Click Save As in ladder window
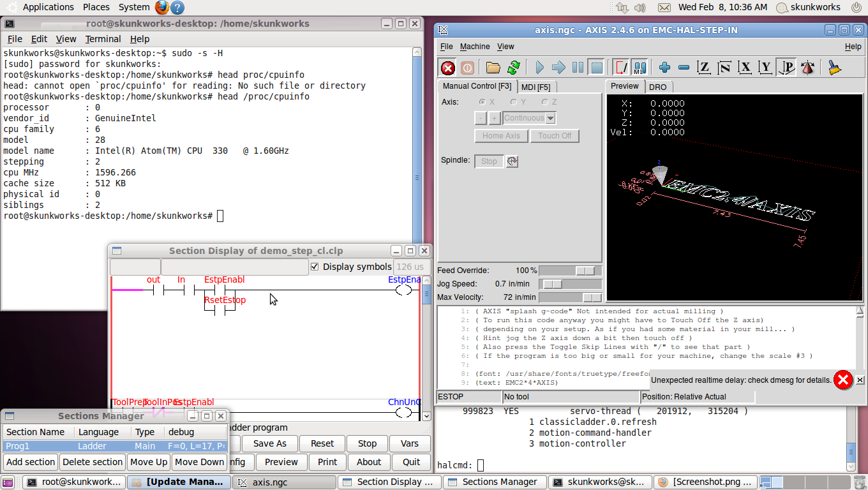Image resolution: width=868 pixels, height=490 pixels. [269, 443]
